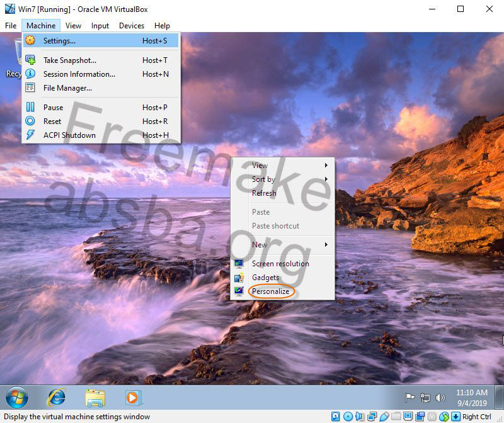Open the Devices menu
The width and height of the screenshot is (504, 423).
(132, 26)
